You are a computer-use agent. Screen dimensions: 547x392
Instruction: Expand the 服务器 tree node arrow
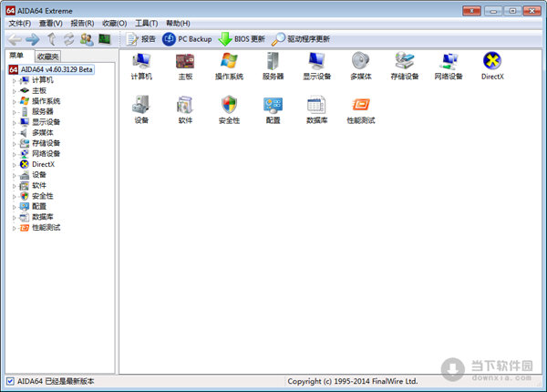click(x=15, y=112)
